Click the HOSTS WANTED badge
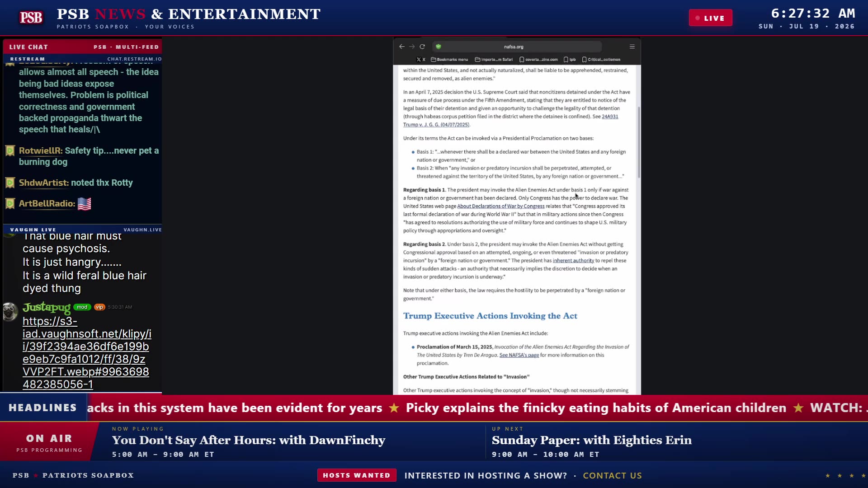The height and width of the screenshot is (488, 868). tap(357, 475)
